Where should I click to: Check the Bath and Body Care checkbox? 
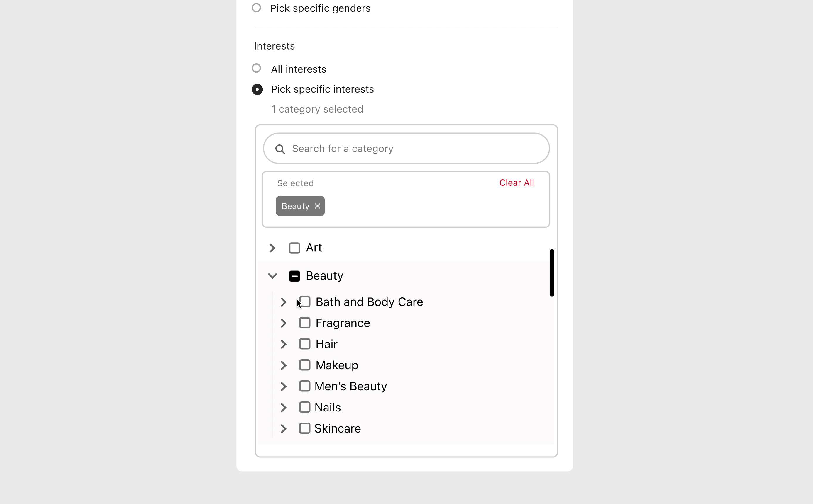pyautogui.click(x=304, y=301)
